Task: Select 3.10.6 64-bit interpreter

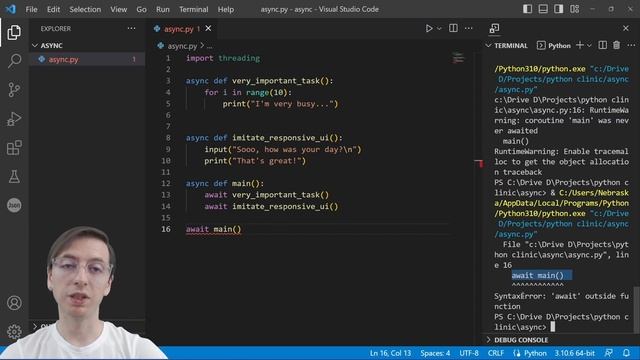Action: coord(574,353)
